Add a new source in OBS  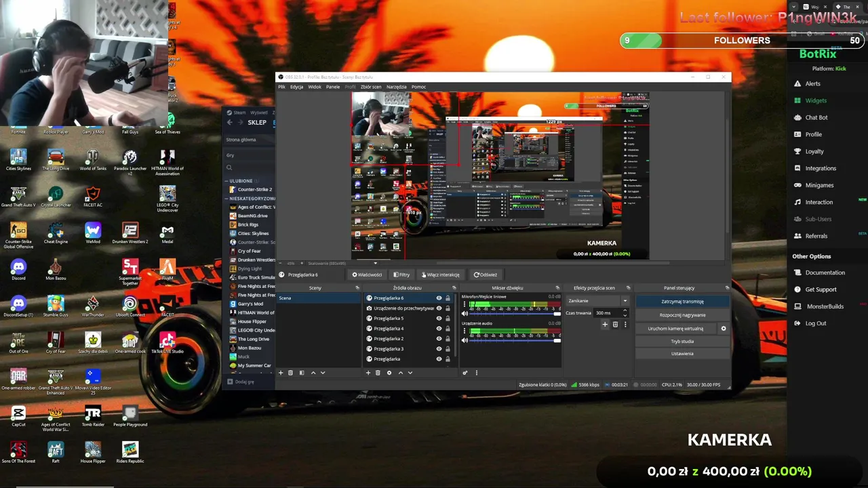[368, 373]
